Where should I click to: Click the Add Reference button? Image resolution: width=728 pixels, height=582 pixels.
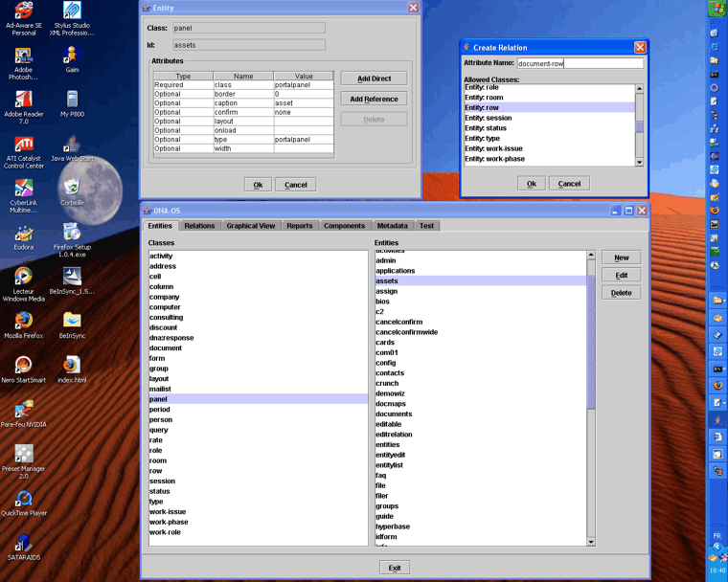coord(375,99)
